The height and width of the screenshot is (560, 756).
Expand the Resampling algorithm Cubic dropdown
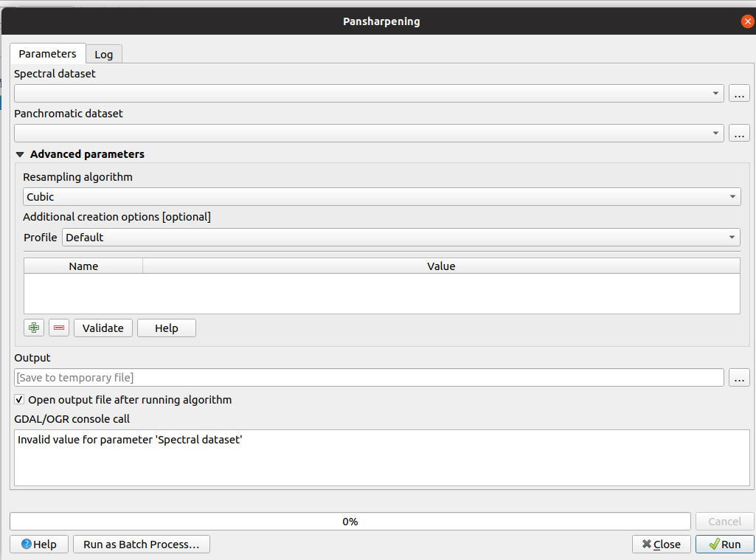pyautogui.click(x=381, y=197)
